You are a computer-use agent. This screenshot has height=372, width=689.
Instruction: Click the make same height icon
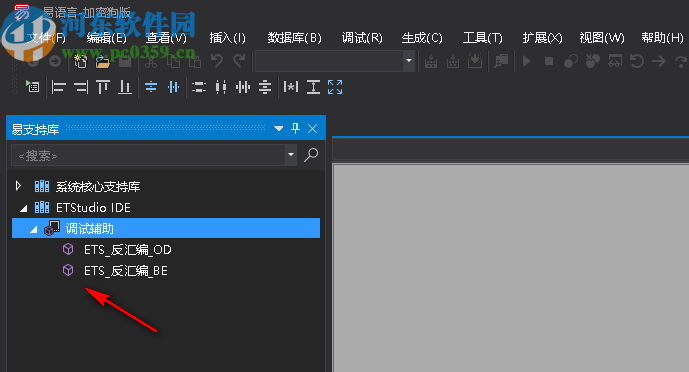[x=313, y=87]
